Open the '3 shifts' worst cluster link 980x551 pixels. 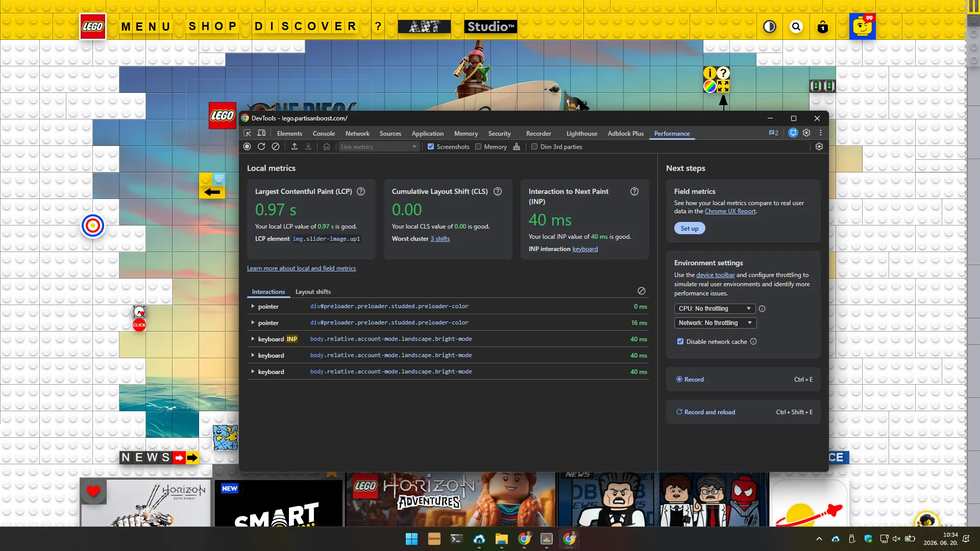tap(440, 239)
